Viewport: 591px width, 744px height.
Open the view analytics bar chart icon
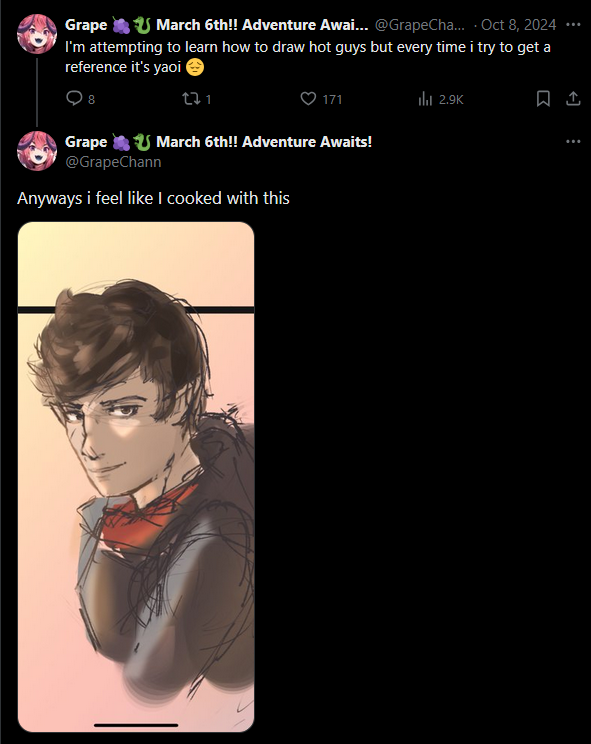425,99
